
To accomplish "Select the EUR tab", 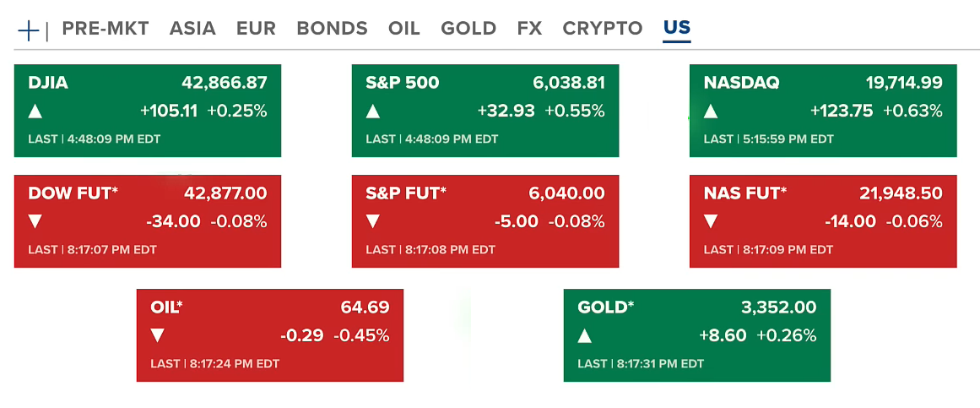I will [x=256, y=29].
